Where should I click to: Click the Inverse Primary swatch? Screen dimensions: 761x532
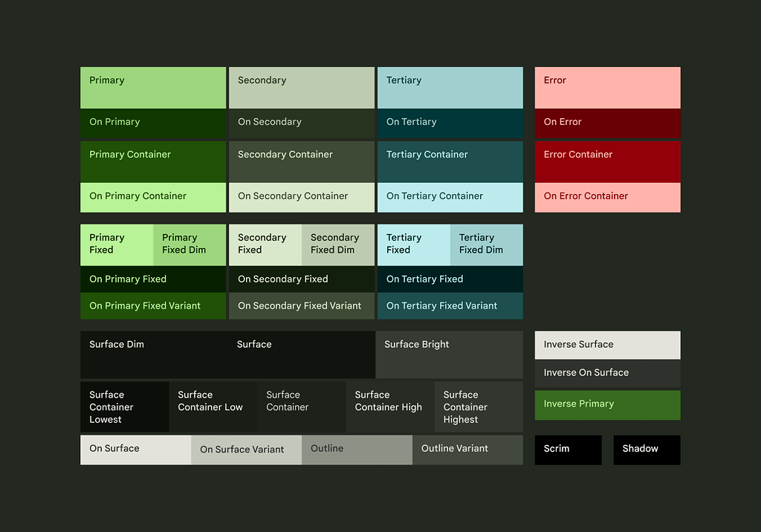pos(607,405)
